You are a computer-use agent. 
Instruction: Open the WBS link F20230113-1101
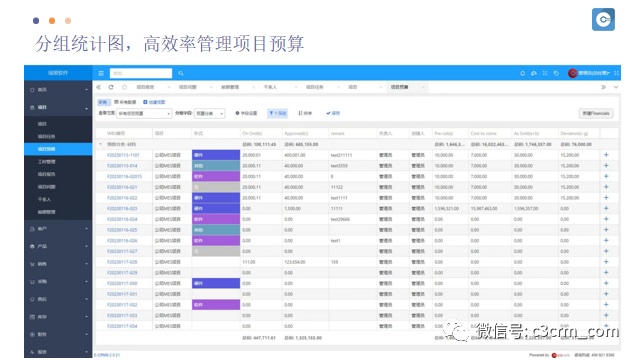point(123,155)
